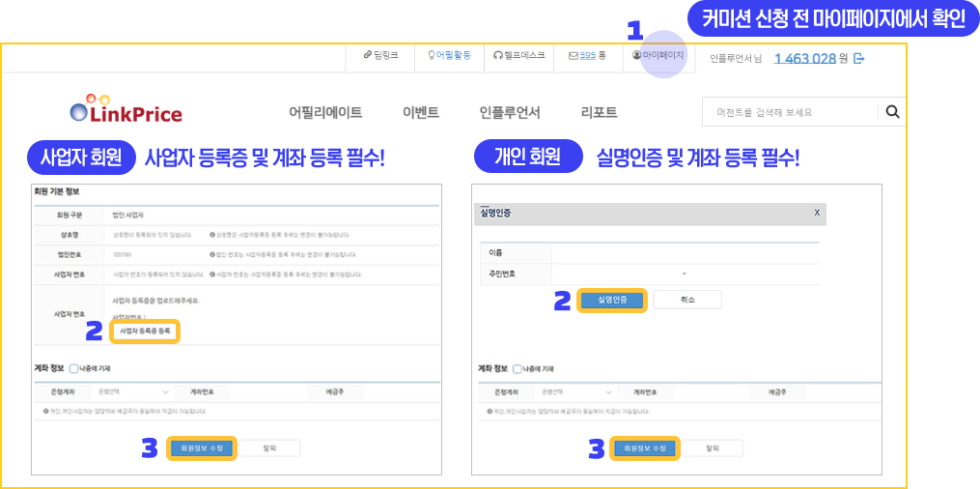Focus the 머천트를 검색해 보세요 search field
The width and height of the screenshot is (980, 489).
(x=790, y=112)
